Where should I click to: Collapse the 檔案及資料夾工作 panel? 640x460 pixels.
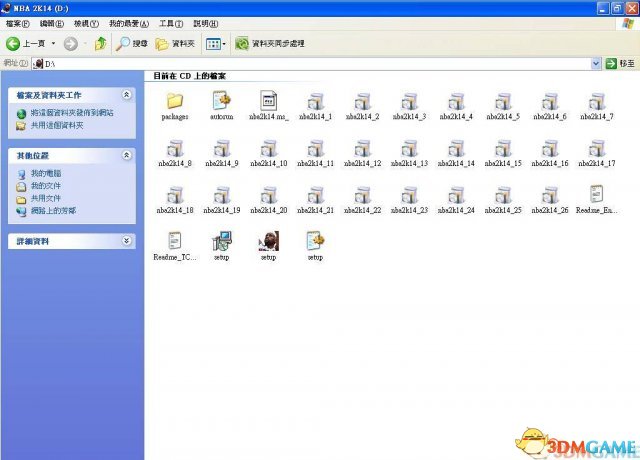coord(127,95)
